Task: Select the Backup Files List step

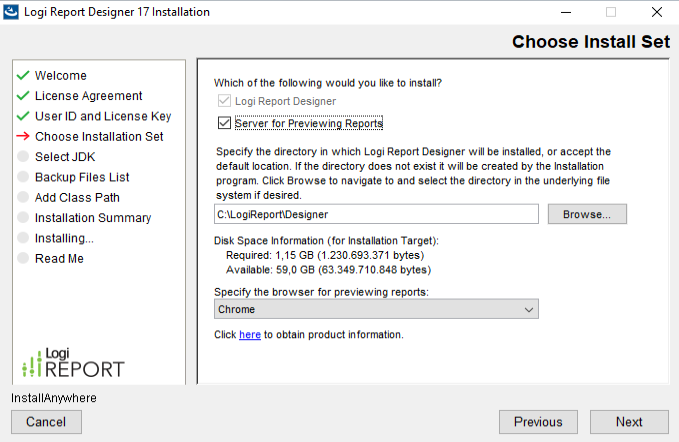Action: [82, 177]
